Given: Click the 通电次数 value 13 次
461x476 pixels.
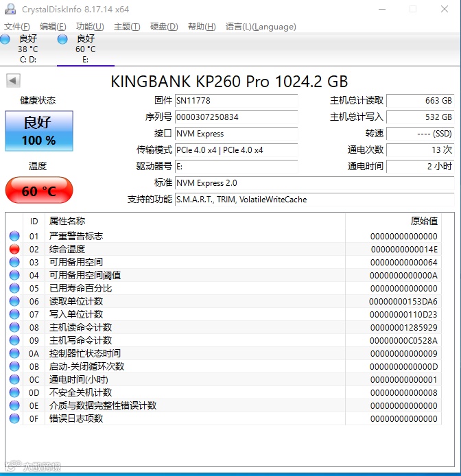Looking at the screenshot, I should tap(421, 150).
